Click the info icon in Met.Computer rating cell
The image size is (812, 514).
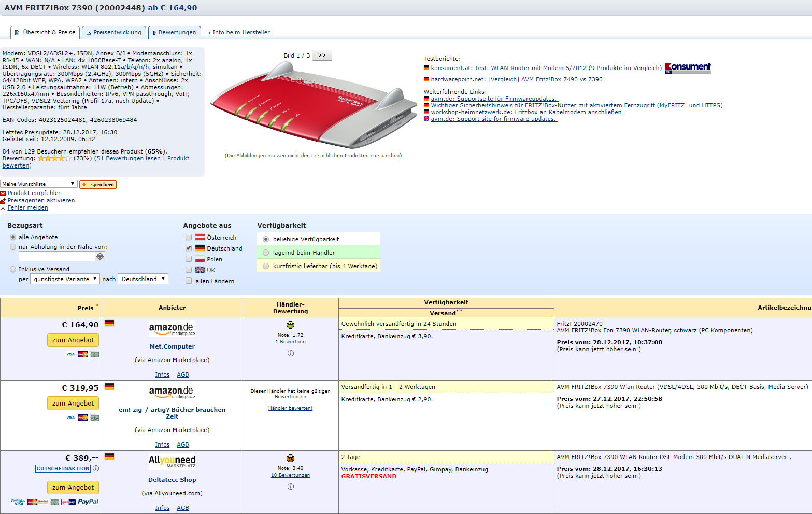pyautogui.click(x=291, y=353)
